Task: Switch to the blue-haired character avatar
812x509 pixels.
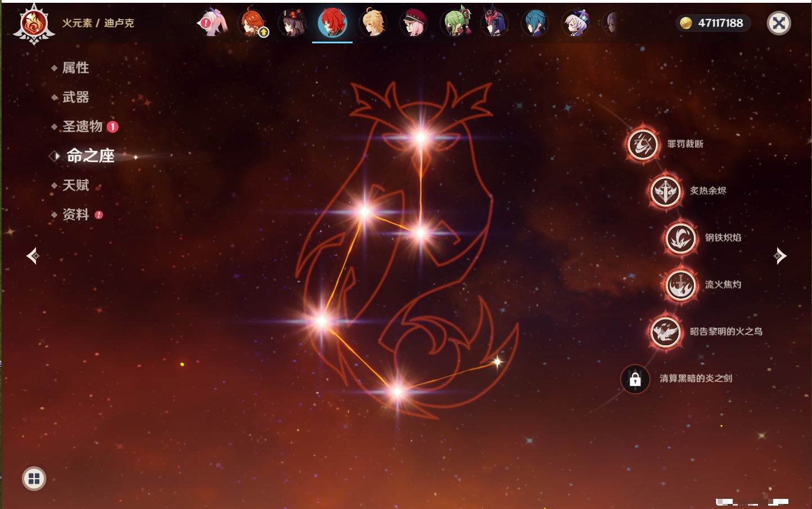Action: pos(535,23)
